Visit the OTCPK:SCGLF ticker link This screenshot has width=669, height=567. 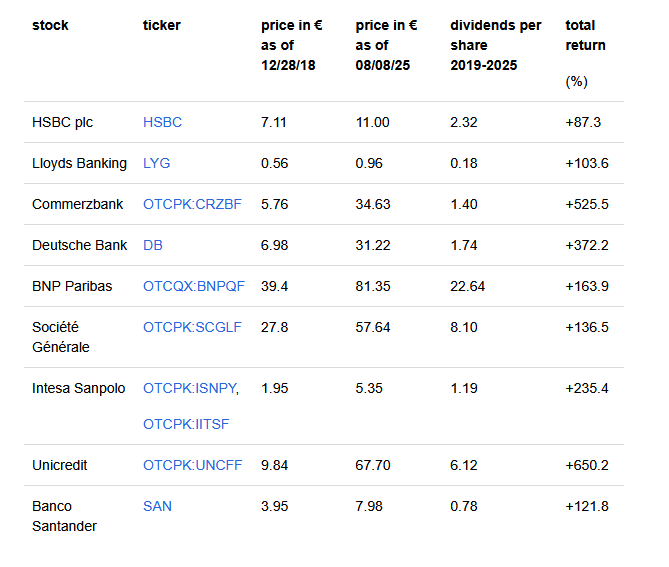(192, 327)
